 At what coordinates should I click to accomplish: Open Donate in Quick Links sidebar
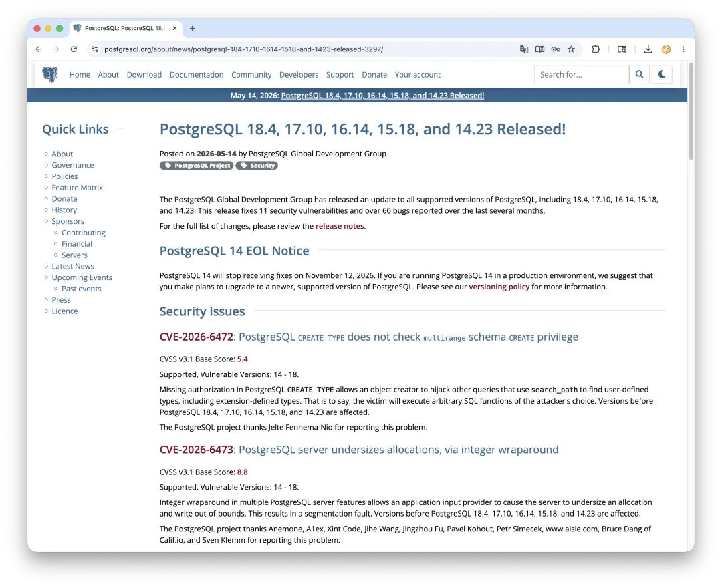click(64, 198)
